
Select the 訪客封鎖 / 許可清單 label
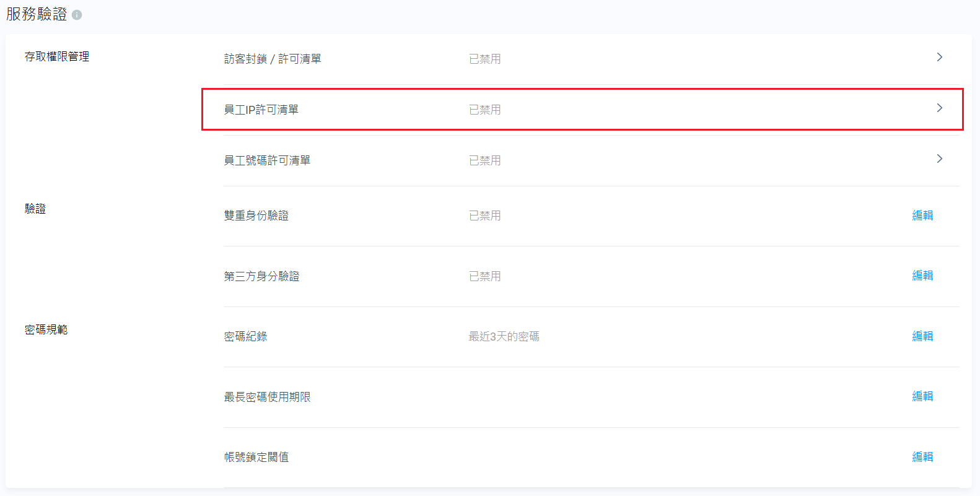(273, 59)
